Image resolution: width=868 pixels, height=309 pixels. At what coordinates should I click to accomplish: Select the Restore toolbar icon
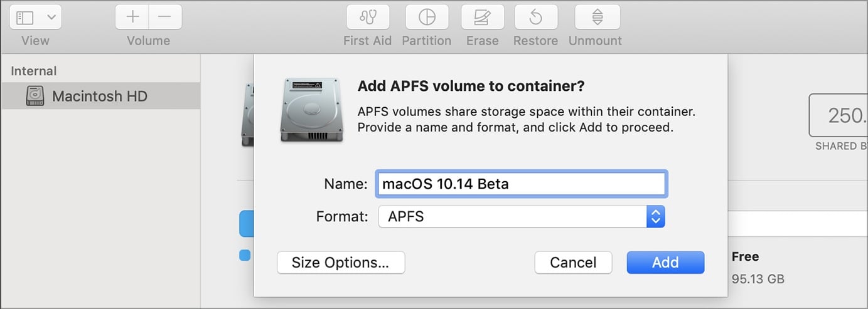(536, 17)
